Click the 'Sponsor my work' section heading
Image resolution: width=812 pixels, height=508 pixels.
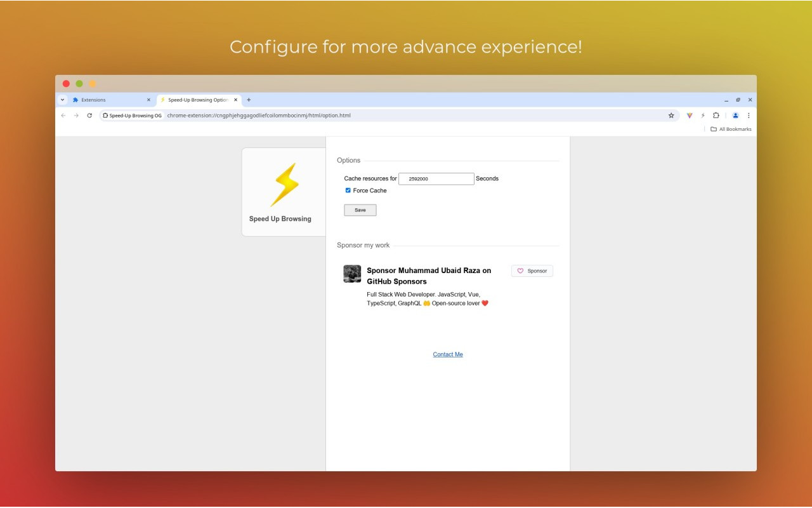(x=363, y=245)
